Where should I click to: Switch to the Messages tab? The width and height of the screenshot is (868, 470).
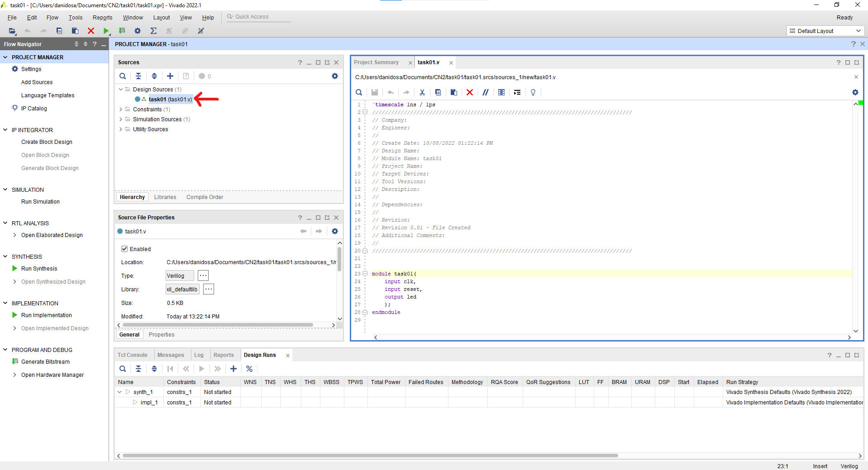[x=171, y=355]
